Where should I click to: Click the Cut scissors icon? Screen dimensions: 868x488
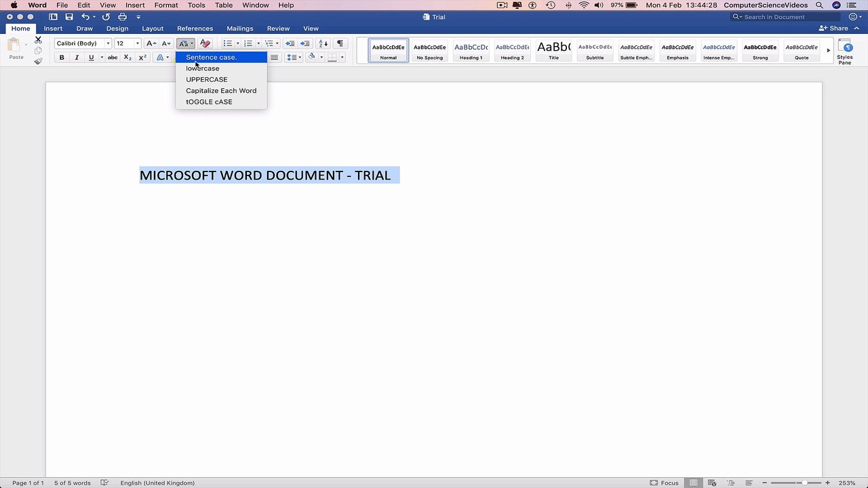click(38, 40)
